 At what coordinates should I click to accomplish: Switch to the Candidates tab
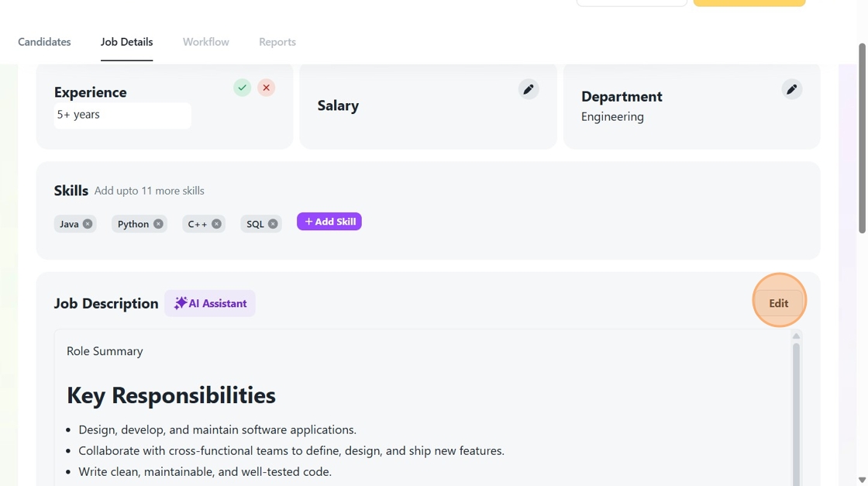44,42
